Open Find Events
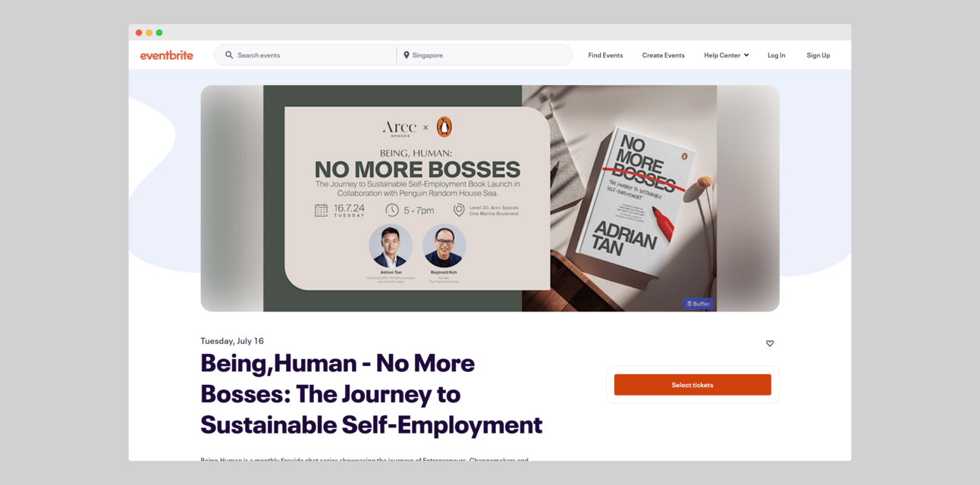 point(605,55)
